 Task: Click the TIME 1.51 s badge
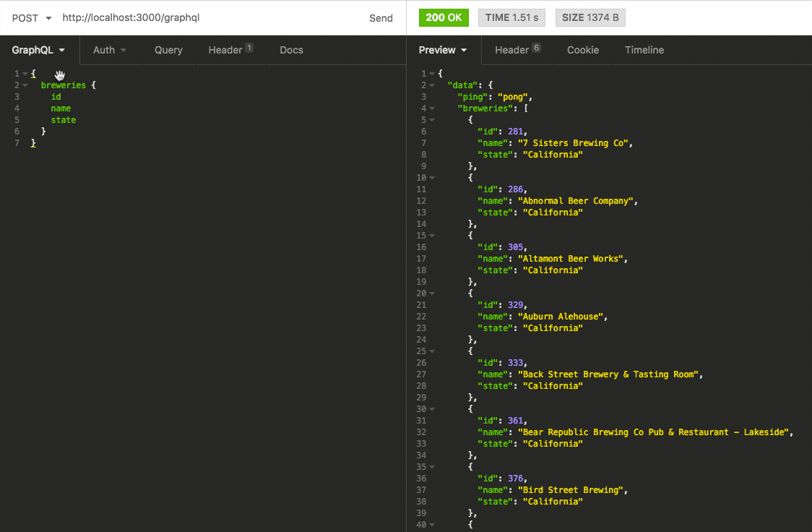[x=511, y=17]
